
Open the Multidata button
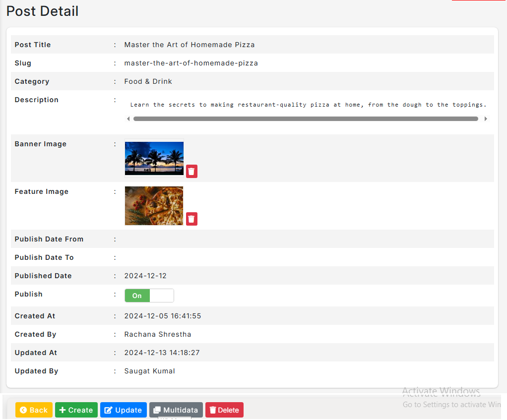tap(176, 410)
